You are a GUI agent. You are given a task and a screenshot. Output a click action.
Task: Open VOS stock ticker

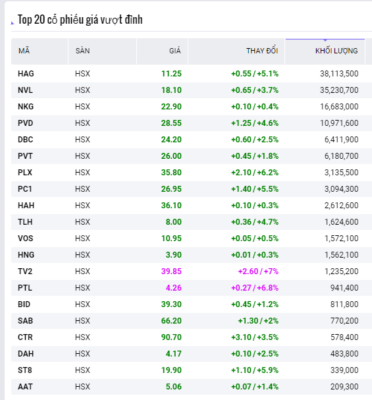25,238
